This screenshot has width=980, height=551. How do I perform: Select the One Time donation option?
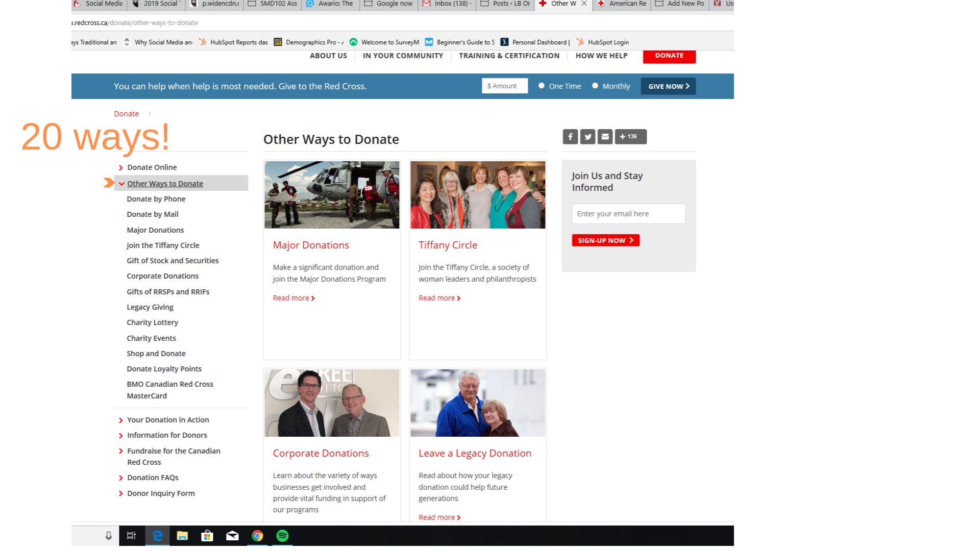coord(542,86)
